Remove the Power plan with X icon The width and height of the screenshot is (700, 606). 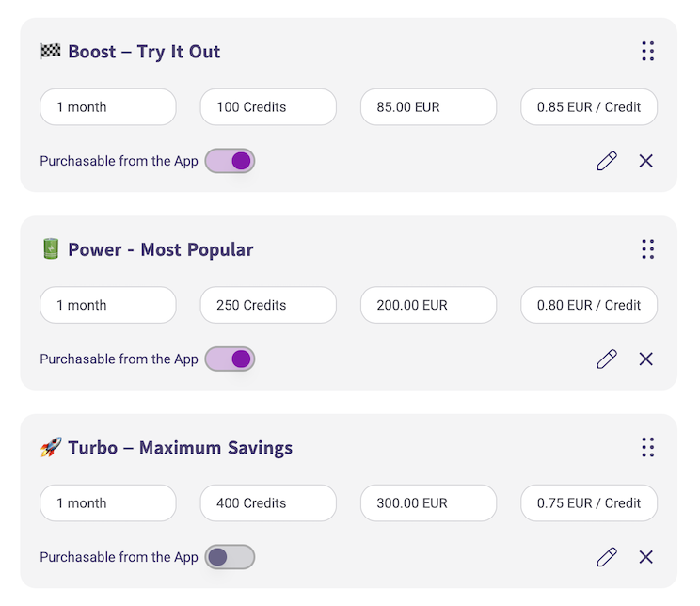[646, 359]
